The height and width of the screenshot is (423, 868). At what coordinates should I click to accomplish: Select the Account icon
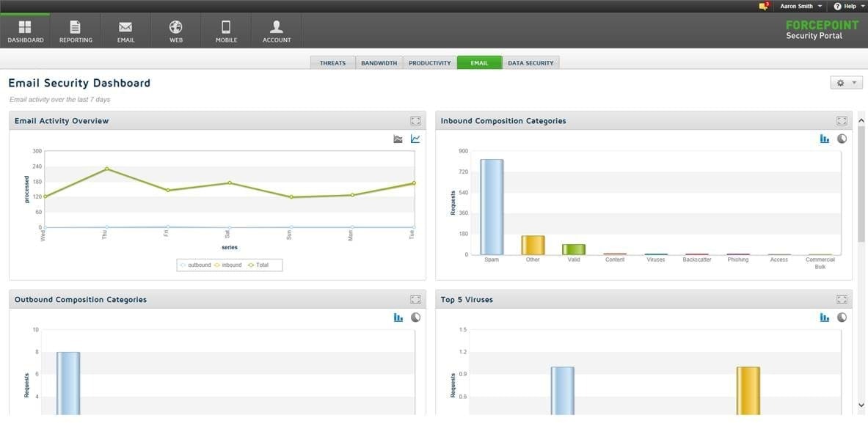pos(276,29)
